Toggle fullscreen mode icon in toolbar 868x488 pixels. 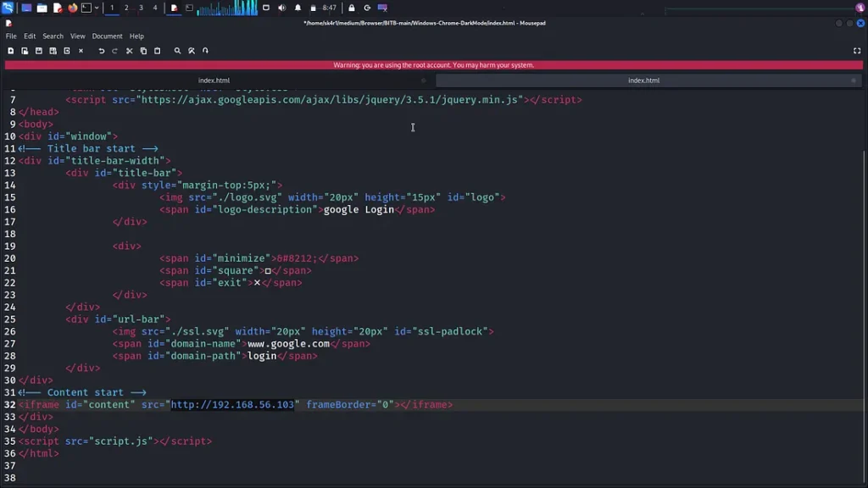coord(857,51)
